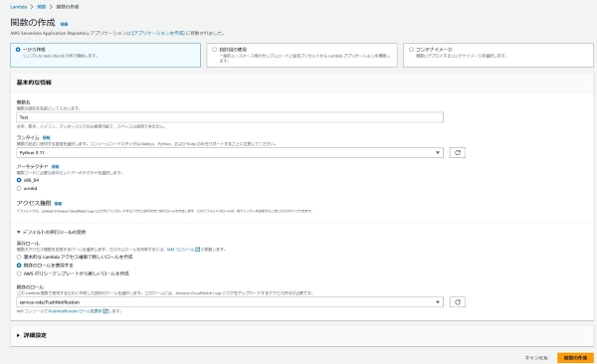Open the IAM console external link icon
This screenshot has height=364, width=597.
pyautogui.click(x=197, y=250)
